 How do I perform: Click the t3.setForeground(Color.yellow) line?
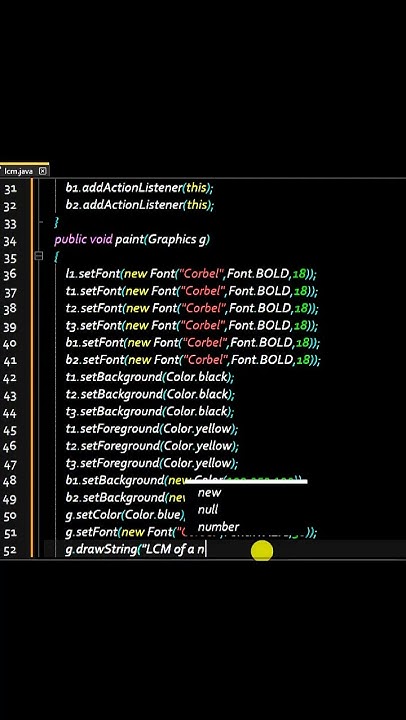152,463
